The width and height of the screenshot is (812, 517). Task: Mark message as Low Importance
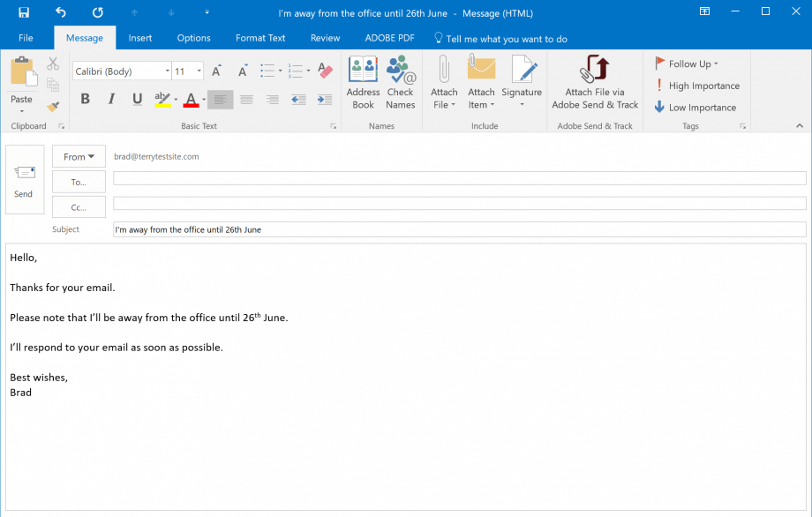(695, 107)
